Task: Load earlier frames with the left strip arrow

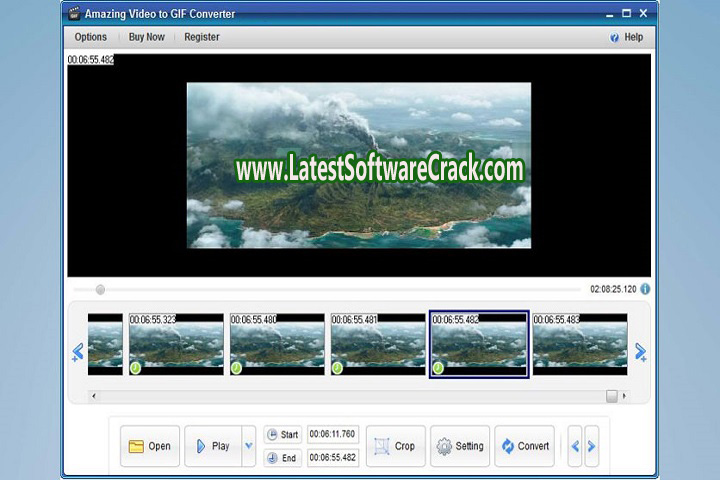Action: coord(78,352)
